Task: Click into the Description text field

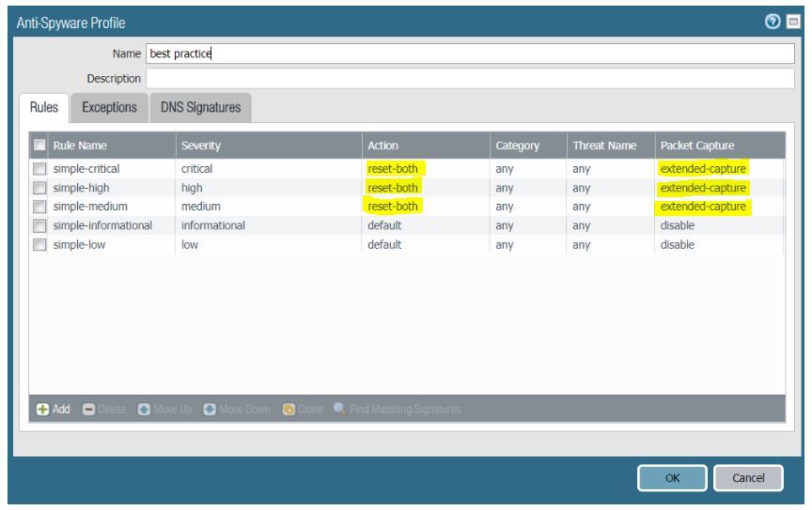Action: point(470,78)
